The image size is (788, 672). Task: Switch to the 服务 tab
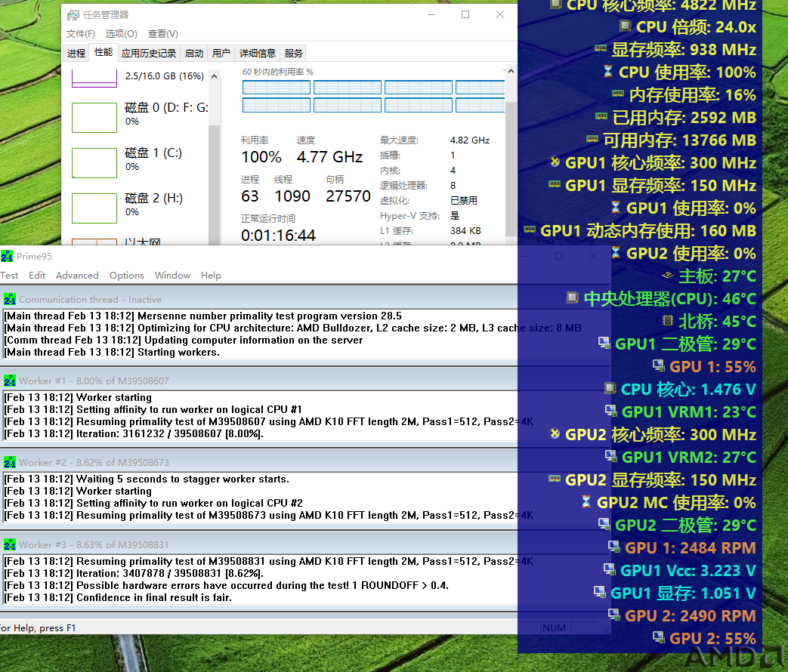coord(293,54)
